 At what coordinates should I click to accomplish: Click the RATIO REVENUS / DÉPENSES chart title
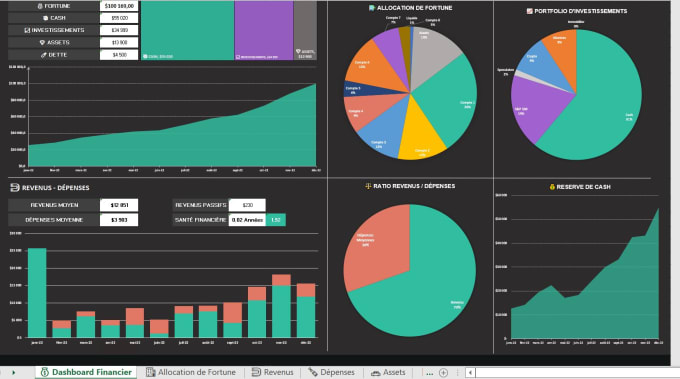click(414, 186)
